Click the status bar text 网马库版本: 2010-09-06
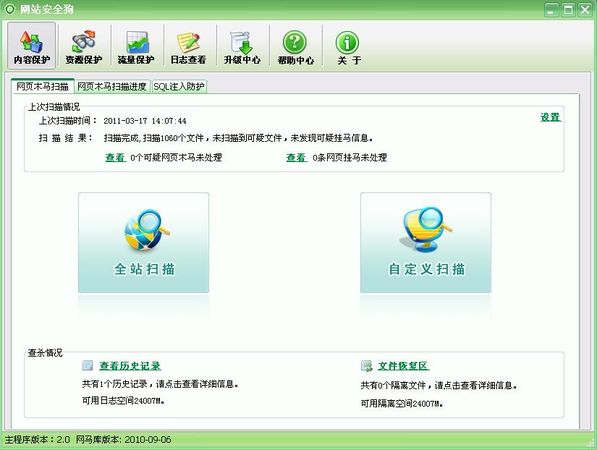The width and height of the screenshot is (597, 450). point(123,439)
